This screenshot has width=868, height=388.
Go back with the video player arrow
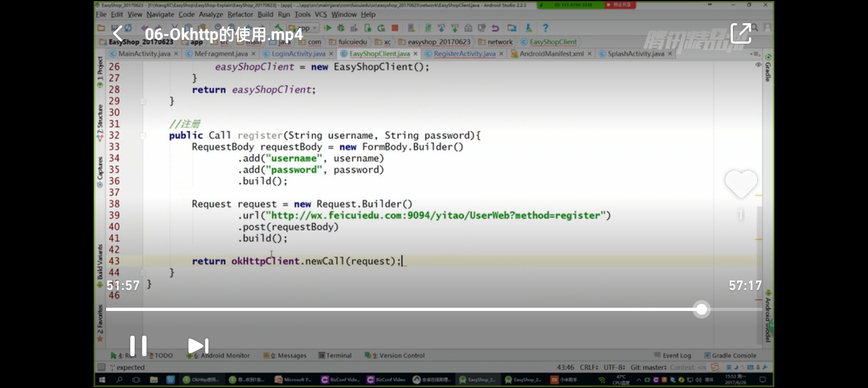[x=117, y=34]
